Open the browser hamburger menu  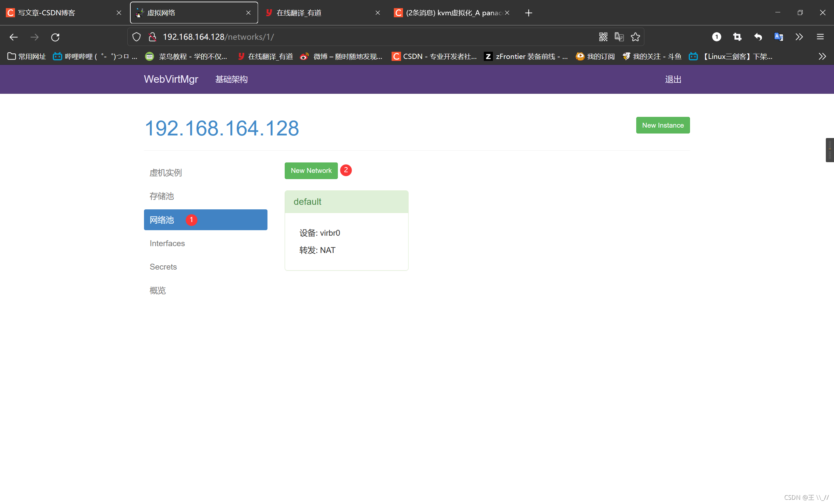[820, 37]
